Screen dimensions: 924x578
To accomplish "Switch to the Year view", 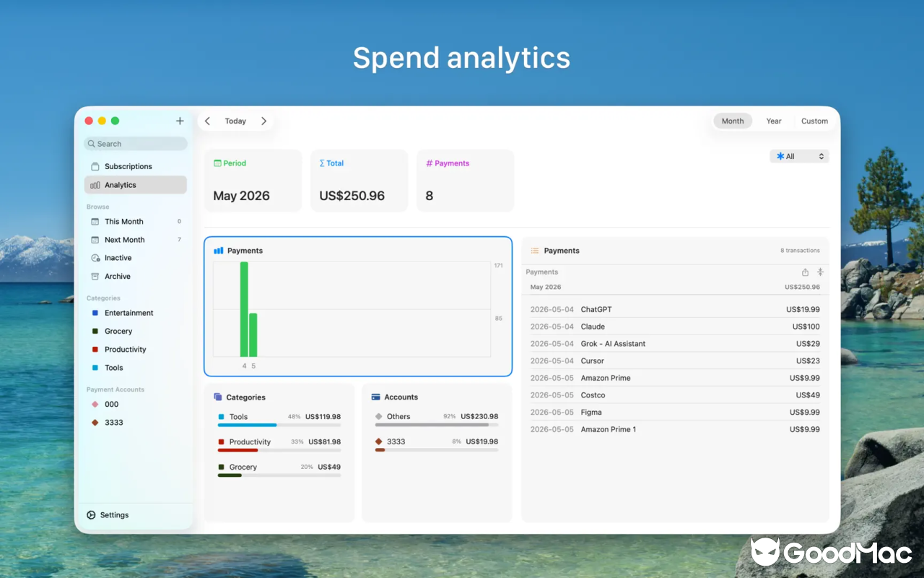I will [x=774, y=121].
